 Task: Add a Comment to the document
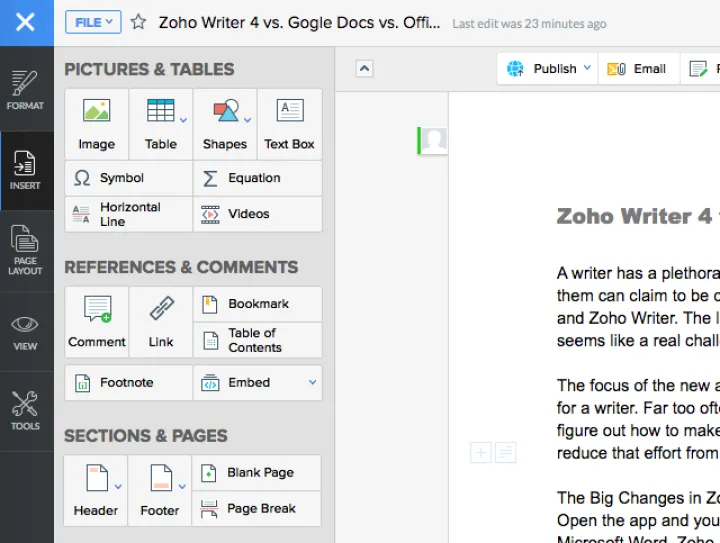tap(96, 321)
